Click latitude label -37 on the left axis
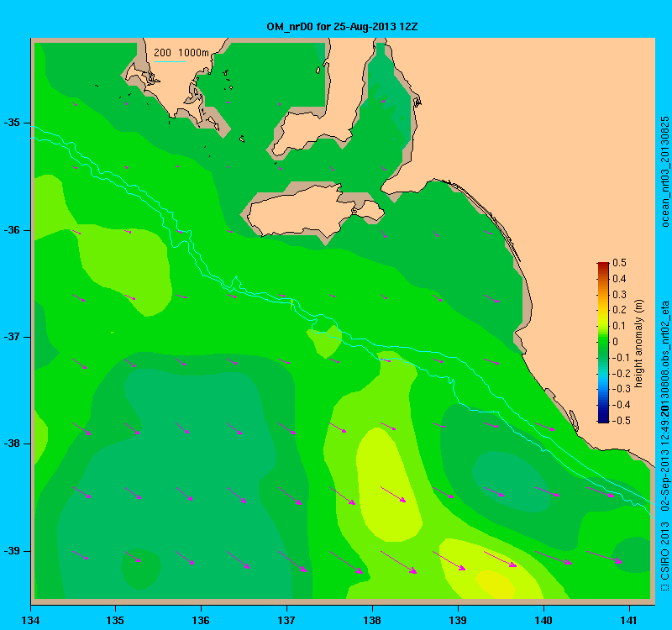Viewport: 672px width, 630px height. [12, 337]
